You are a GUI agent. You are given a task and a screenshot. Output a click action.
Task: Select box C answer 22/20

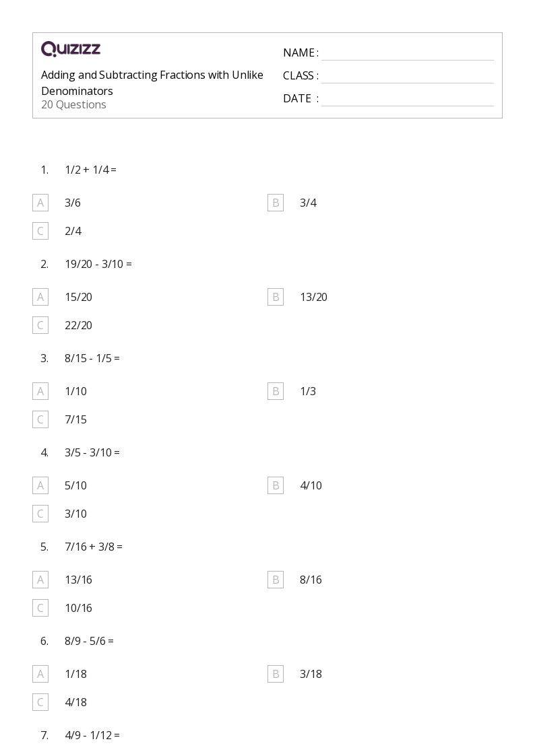40,325
